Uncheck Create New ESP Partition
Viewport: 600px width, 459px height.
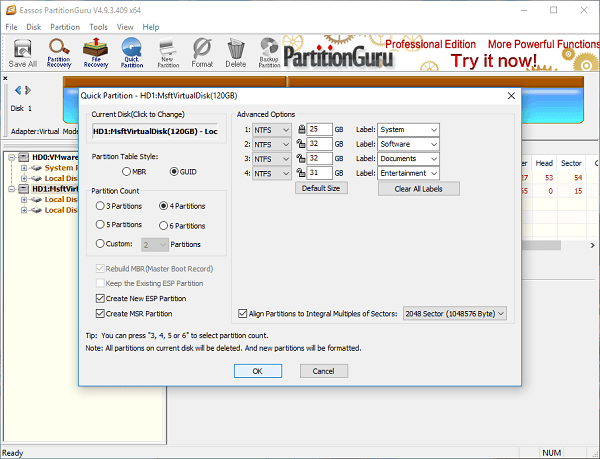[100, 298]
